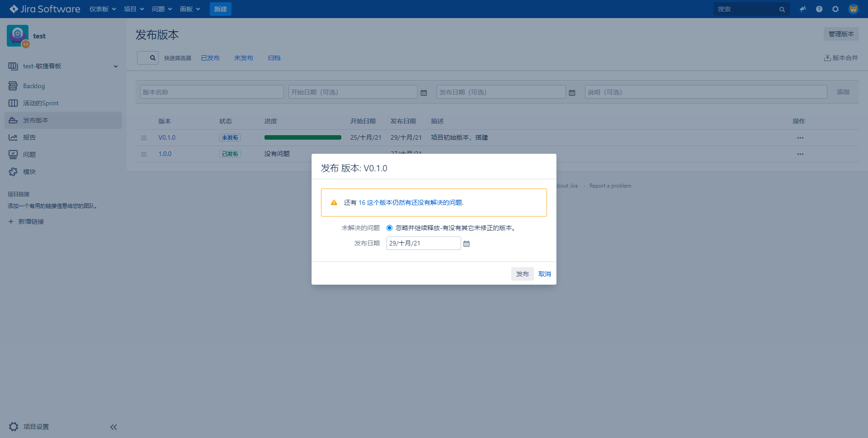Open the help question mark icon

pos(819,9)
